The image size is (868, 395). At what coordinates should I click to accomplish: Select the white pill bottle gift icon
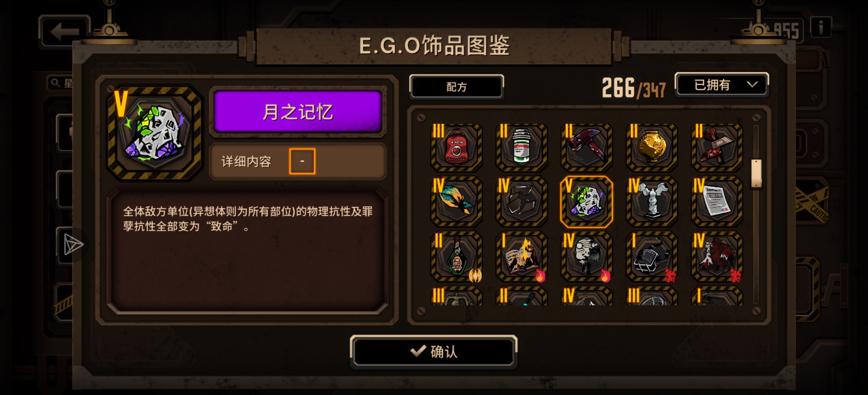point(521,147)
